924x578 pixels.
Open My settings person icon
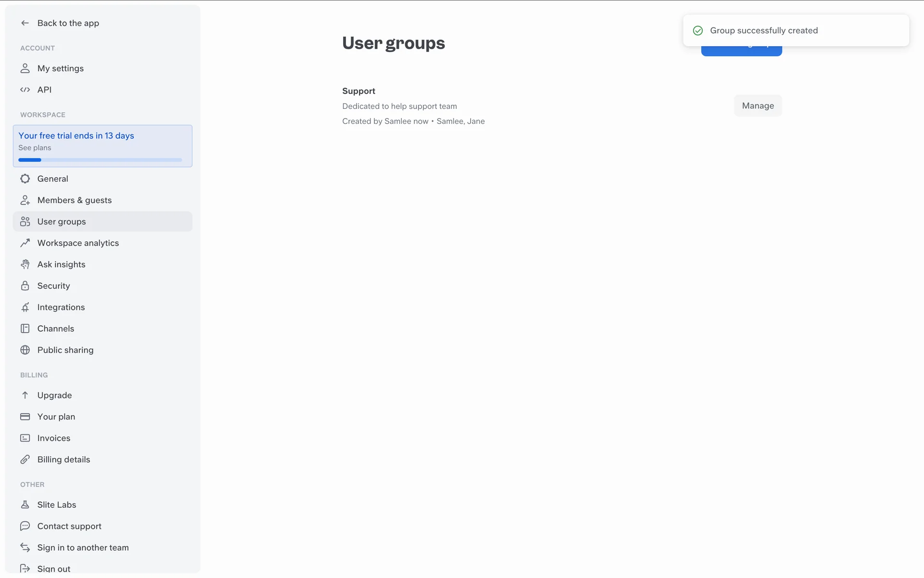(x=25, y=68)
